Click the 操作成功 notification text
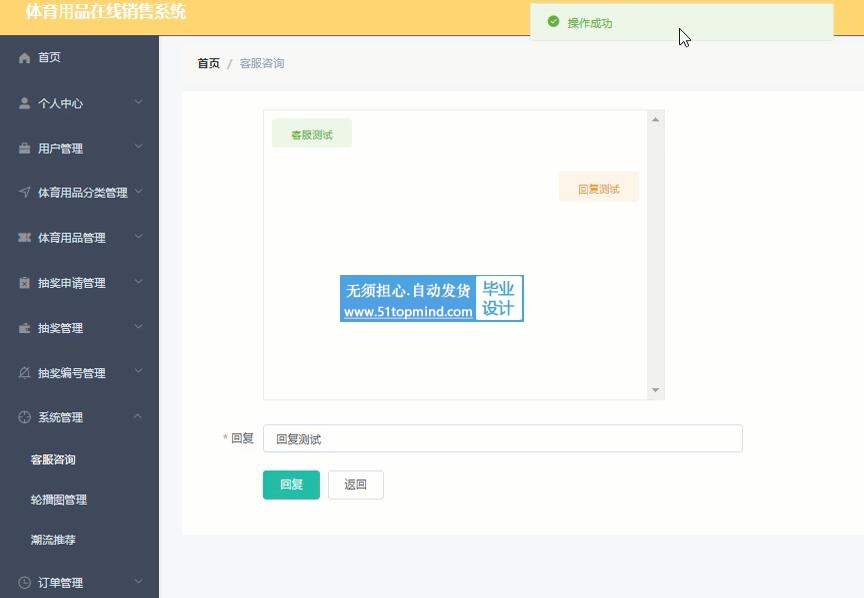 pos(590,23)
